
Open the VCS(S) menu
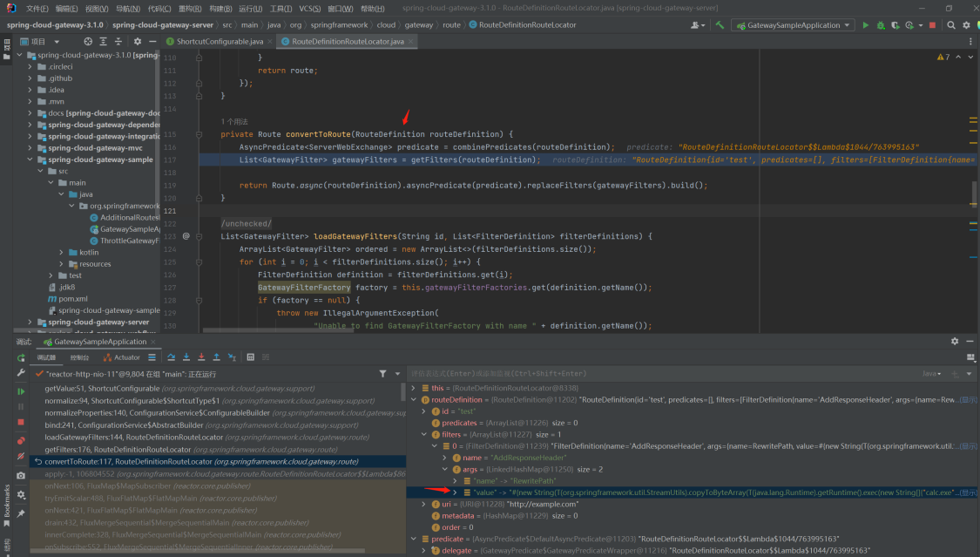(x=309, y=8)
